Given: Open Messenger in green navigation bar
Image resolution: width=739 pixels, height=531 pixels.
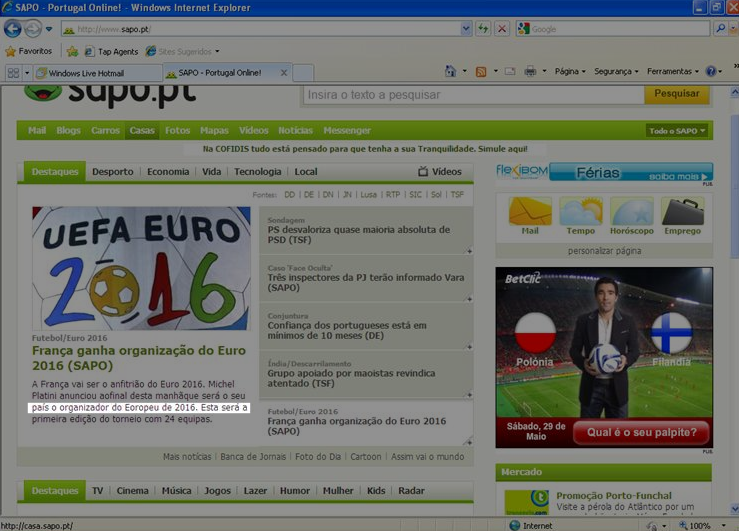Looking at the screenshot, I should pyautogui.click(x=347, y=131).
